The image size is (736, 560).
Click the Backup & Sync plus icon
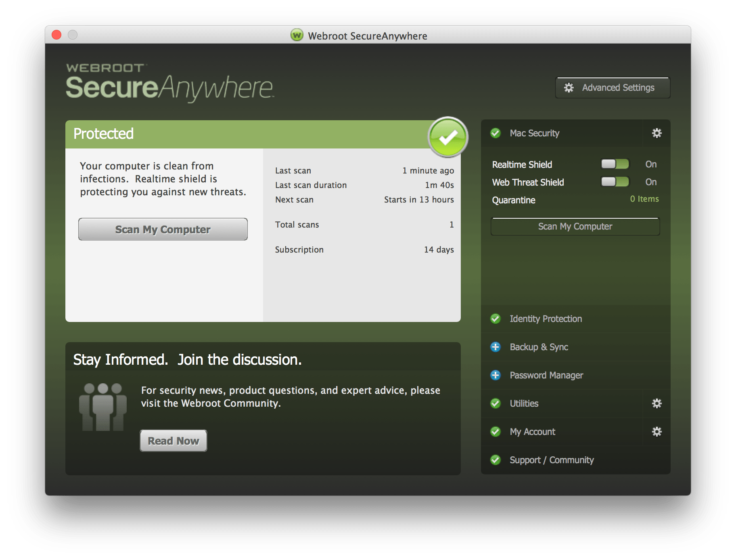click(x=496, y=347)
